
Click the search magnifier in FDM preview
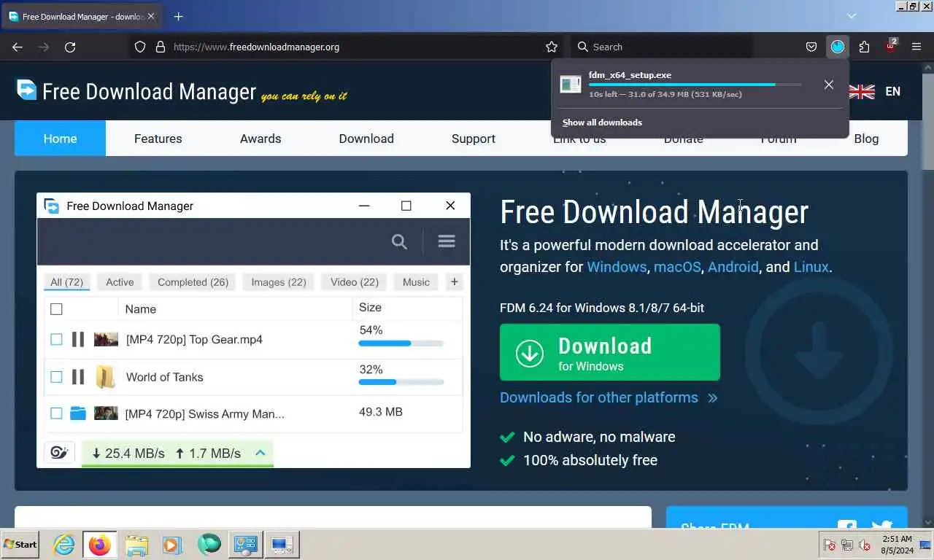click(399, 241)
